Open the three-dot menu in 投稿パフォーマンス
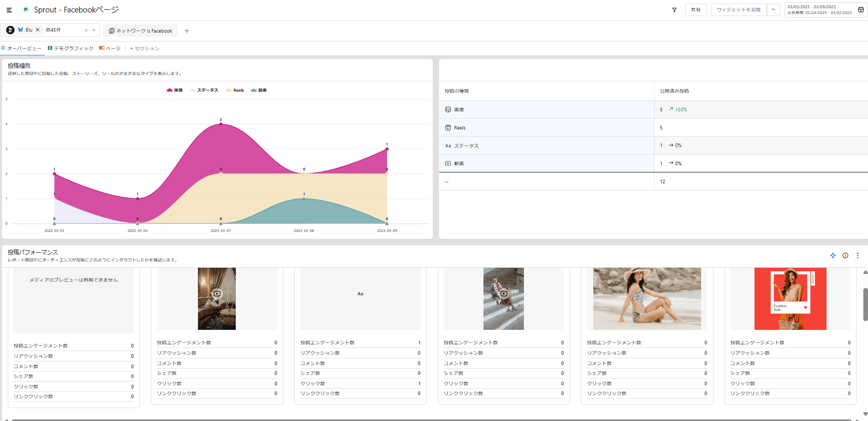Viewport: 868px width, 421px height. tap(858, 256)
